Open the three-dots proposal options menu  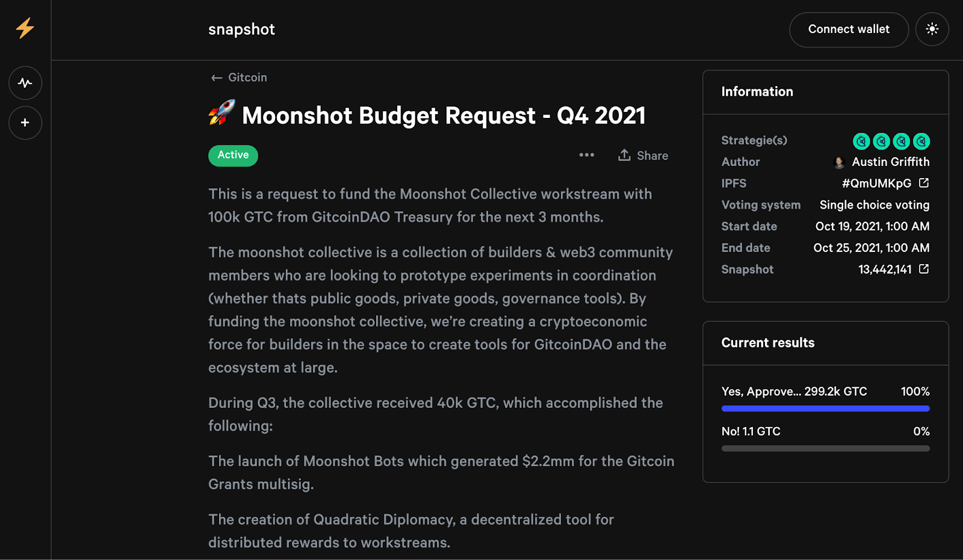coord(586,155)
